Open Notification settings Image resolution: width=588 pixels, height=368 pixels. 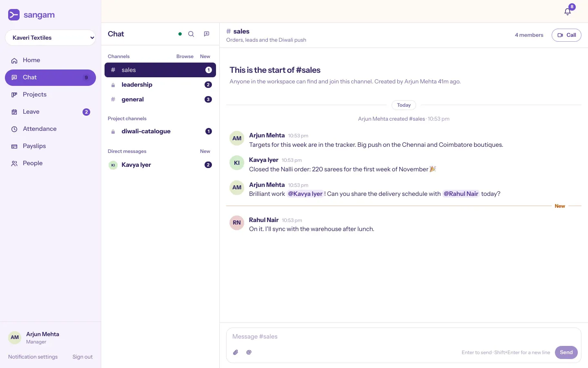coord(33,357)
